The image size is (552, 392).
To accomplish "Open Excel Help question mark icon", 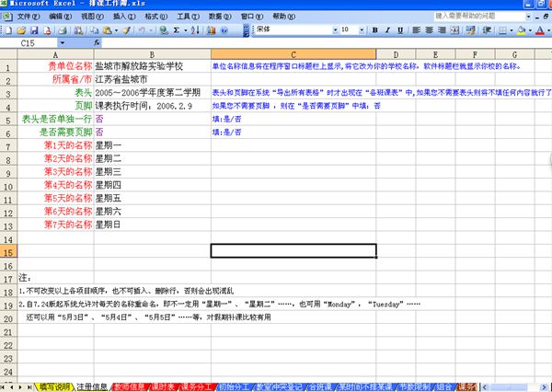I will coord(224,30).
